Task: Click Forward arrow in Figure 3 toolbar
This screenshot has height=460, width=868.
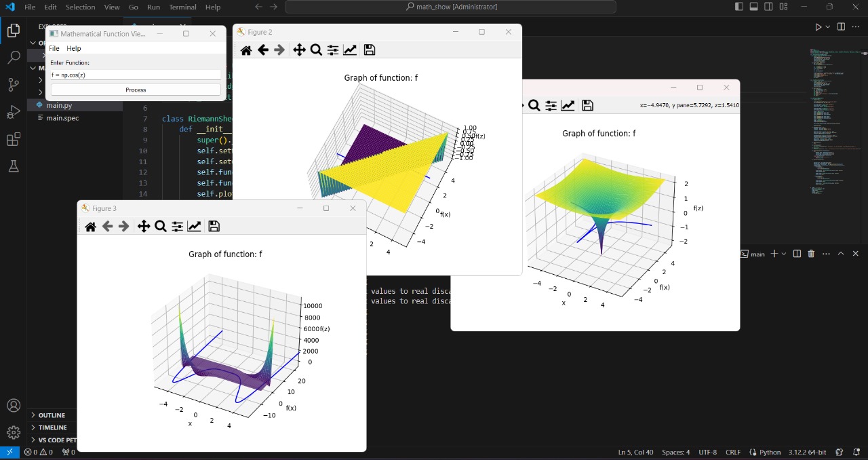Action: (124, 226)
